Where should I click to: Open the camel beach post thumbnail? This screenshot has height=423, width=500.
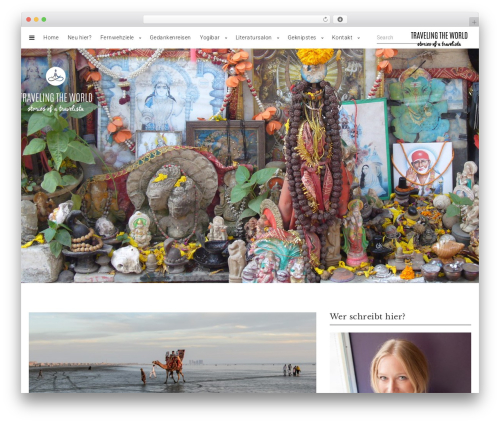coord(172,352)
